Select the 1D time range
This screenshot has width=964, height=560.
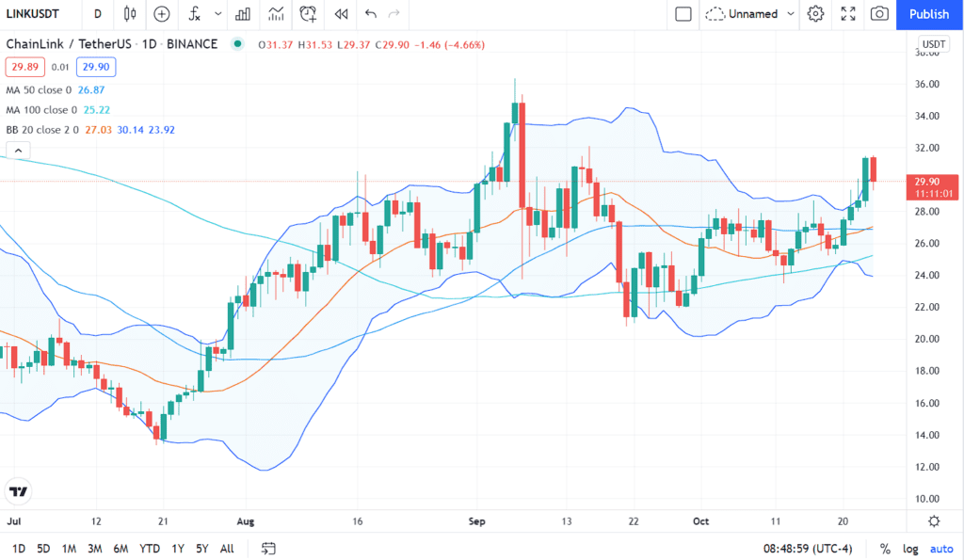click(x=19, y=549)
